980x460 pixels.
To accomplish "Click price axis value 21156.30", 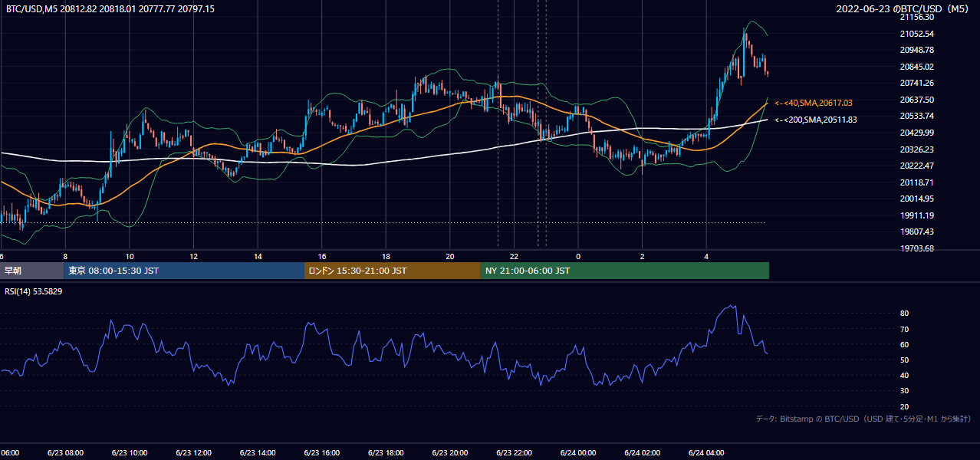I will pos(916,17).
